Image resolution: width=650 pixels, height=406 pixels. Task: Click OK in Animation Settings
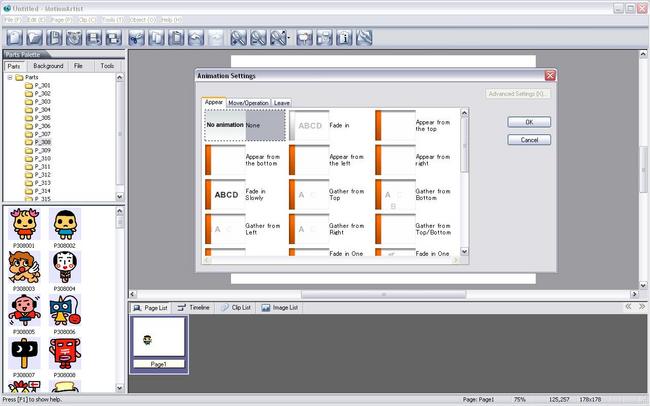pos(529,122)
